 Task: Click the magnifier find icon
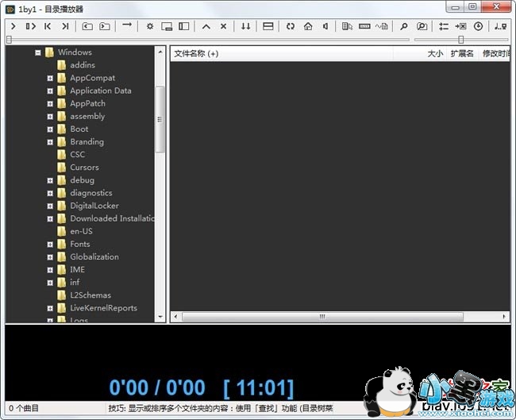pos(403,26)
